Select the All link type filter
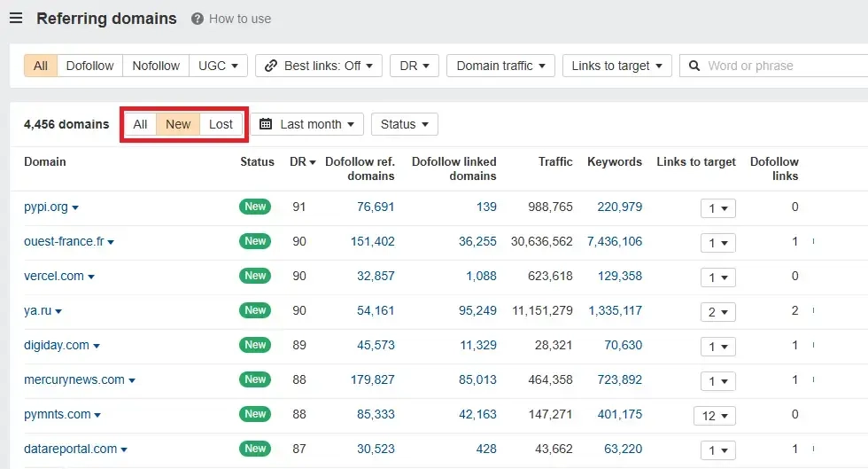This screenshot has width=868, height=469. coord(41,66)
